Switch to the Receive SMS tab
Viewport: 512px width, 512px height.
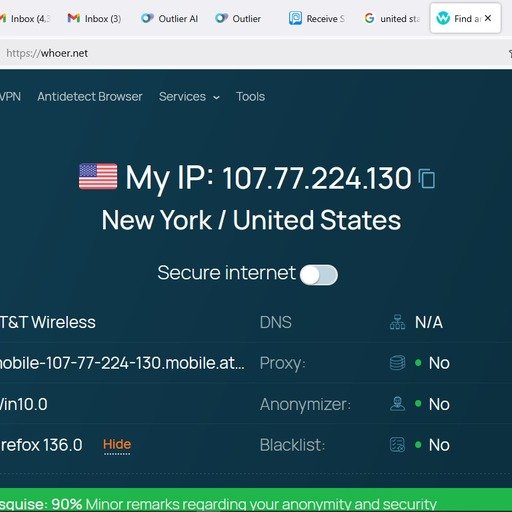pyautogui.click(x=317, y=18)
